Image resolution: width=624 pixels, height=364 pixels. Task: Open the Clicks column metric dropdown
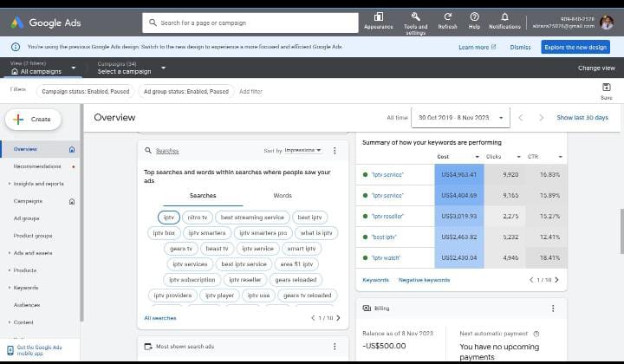[x=518, y=157]
